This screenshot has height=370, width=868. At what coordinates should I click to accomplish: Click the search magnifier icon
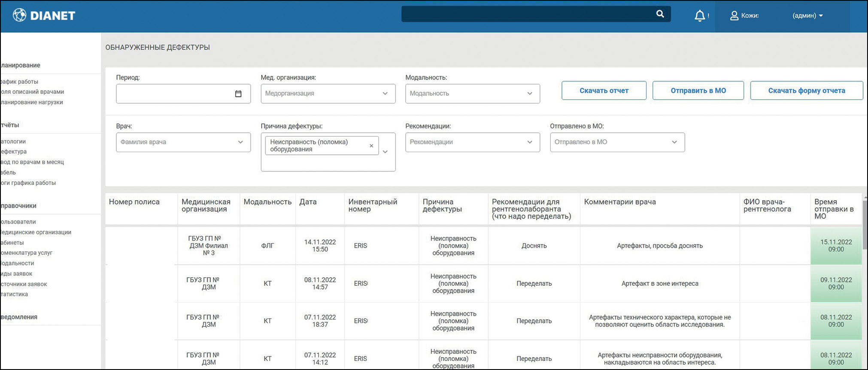660,14
